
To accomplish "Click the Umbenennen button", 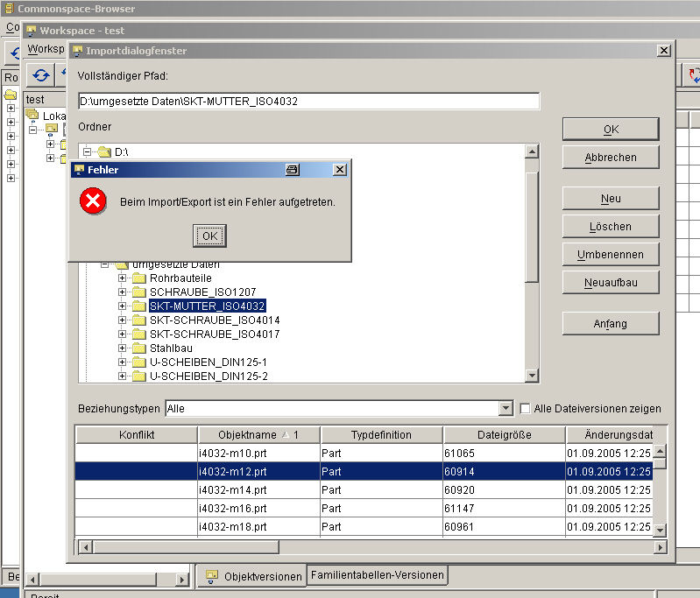I will coord(611,255).
